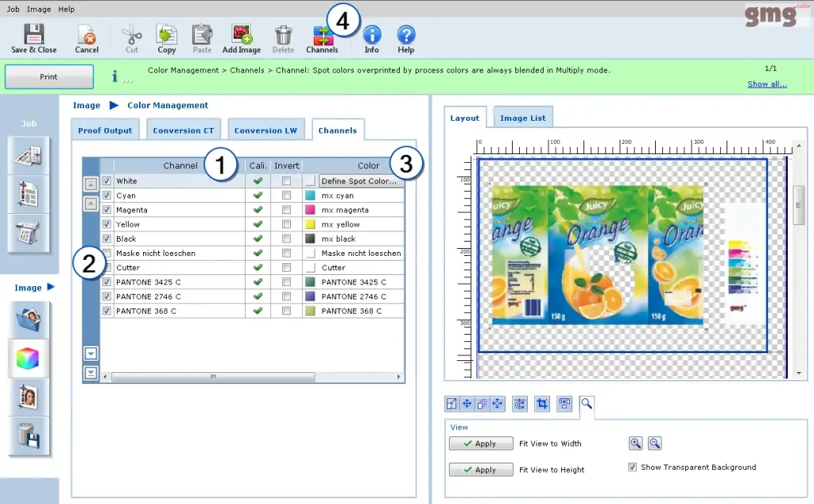This screenshot has height=504, width=814.
Task: Open the Job printer sidebar icon
Action: pos(29,233)
